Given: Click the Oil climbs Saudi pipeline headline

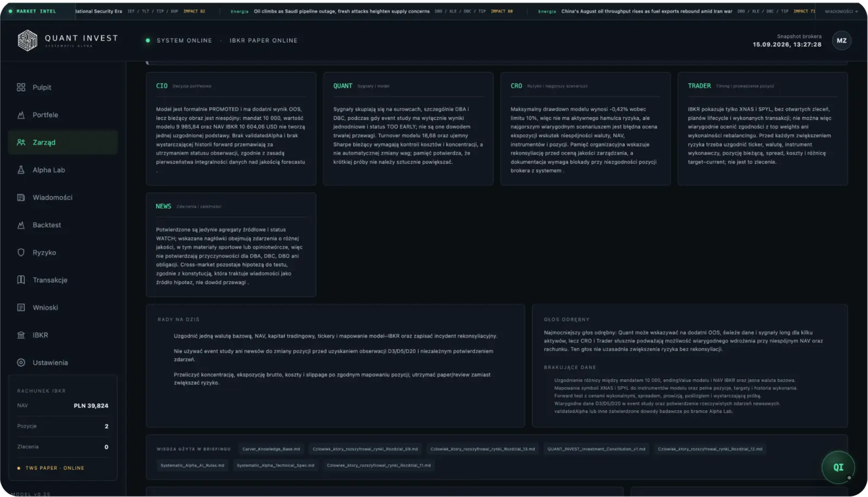Looking at the screenshot, I should (x=342, y=11).
